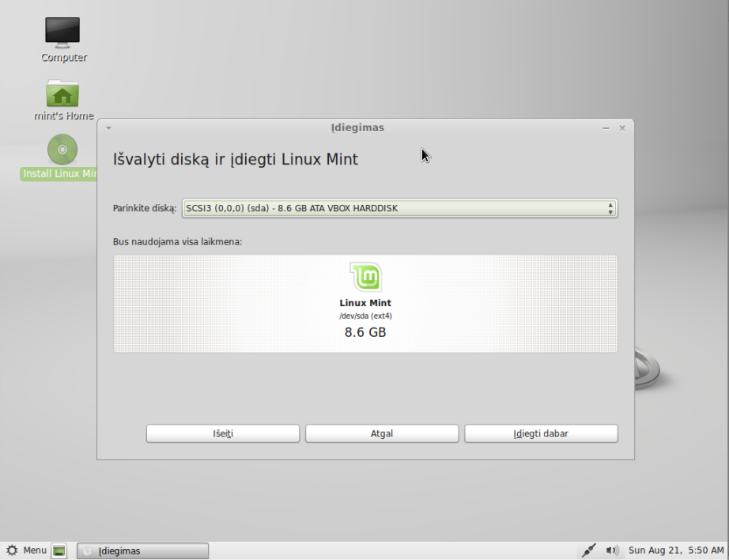Open the Menu gear icon in panel
This screenshot has height=560, width=729.
click(x=12, y=551)
